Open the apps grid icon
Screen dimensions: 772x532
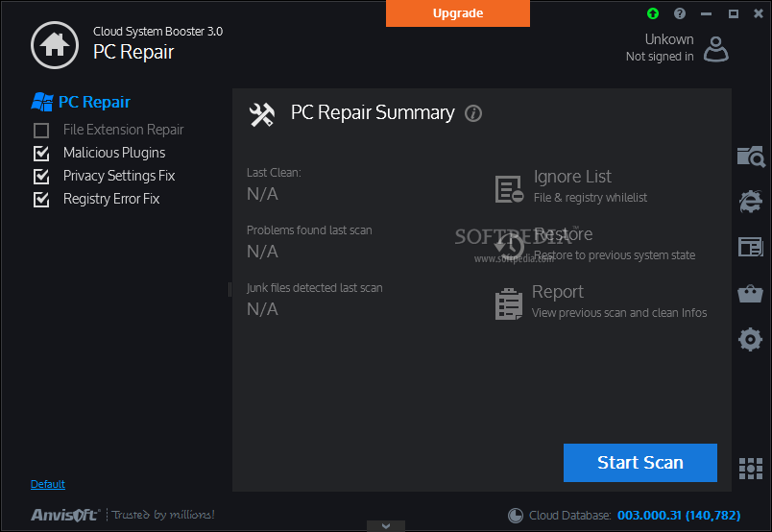[751, 469]
